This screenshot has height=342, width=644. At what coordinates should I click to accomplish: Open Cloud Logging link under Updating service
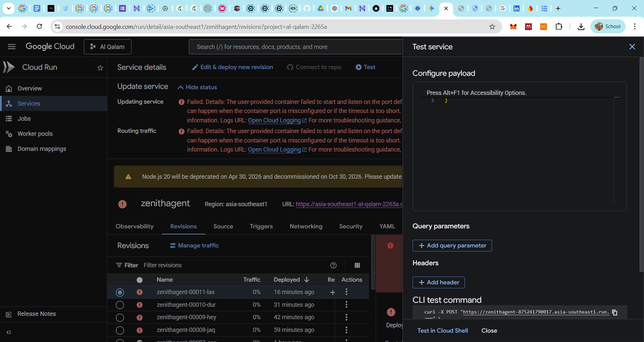pyautogui.click(x=277, y=120)
